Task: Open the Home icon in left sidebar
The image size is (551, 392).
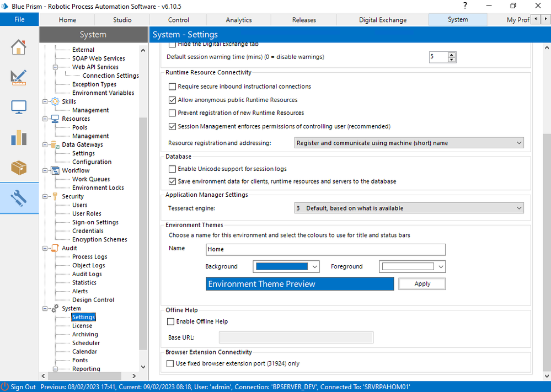Action: (x=19, y=47)
